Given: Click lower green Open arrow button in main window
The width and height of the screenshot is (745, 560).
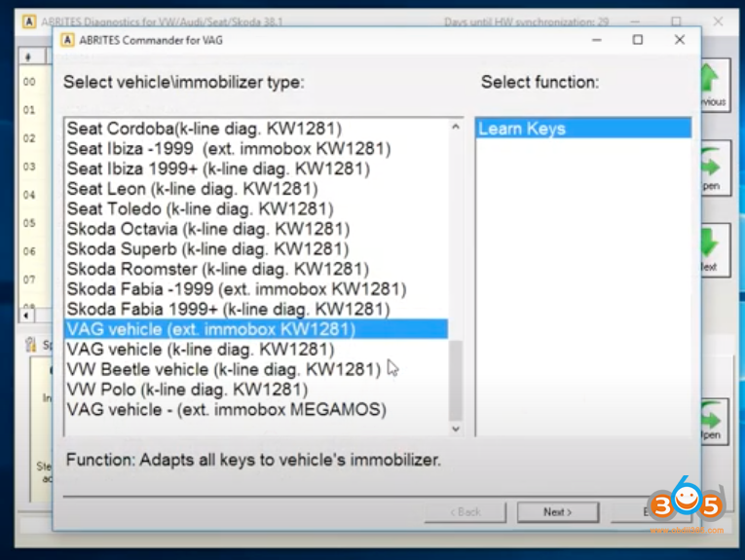Looking at the screenshot, I should click(x=714, y=422).
